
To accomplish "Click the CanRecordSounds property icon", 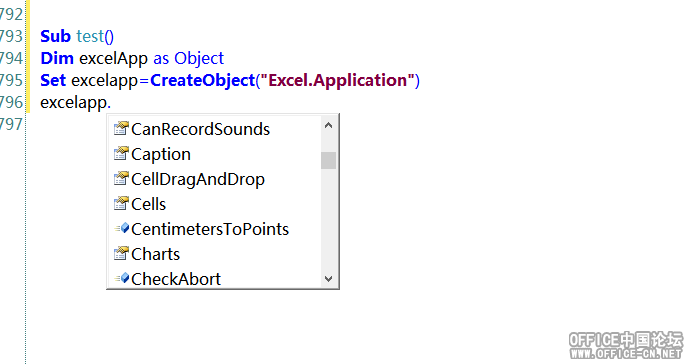I will point(121,128).
